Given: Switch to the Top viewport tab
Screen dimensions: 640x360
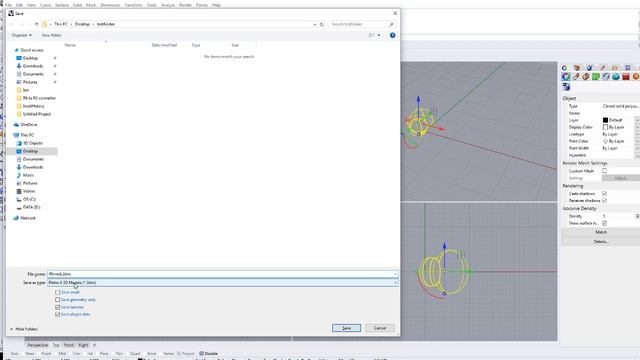Looking at the screenshot, I should (56, 345).
